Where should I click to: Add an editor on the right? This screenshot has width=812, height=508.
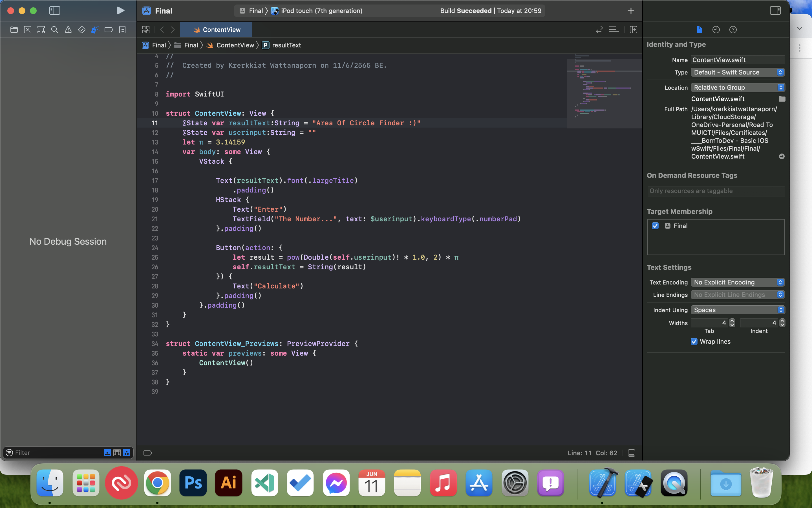click(634, 30)
